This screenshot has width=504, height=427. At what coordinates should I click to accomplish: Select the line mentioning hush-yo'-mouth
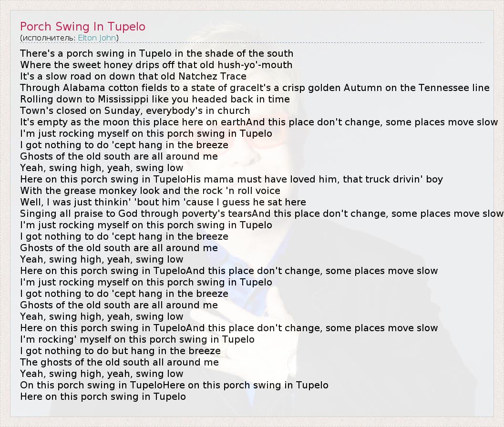click(156, 65)
